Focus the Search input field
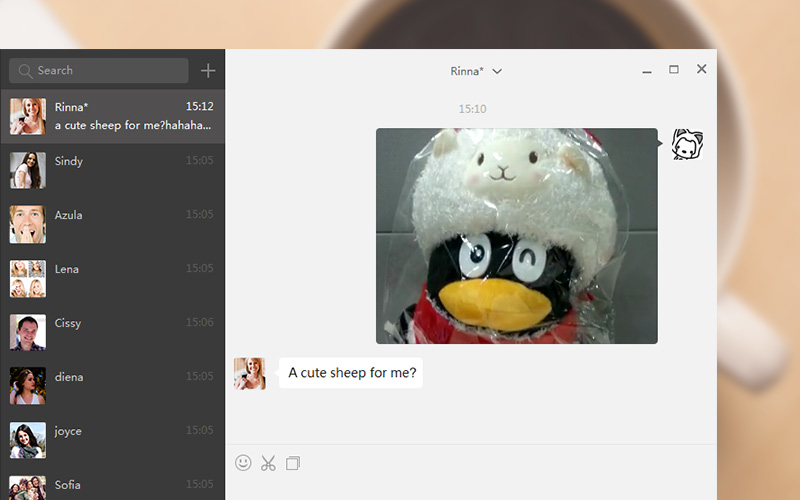800x500 pixels. pyautogui.click(x=98, y=70)
